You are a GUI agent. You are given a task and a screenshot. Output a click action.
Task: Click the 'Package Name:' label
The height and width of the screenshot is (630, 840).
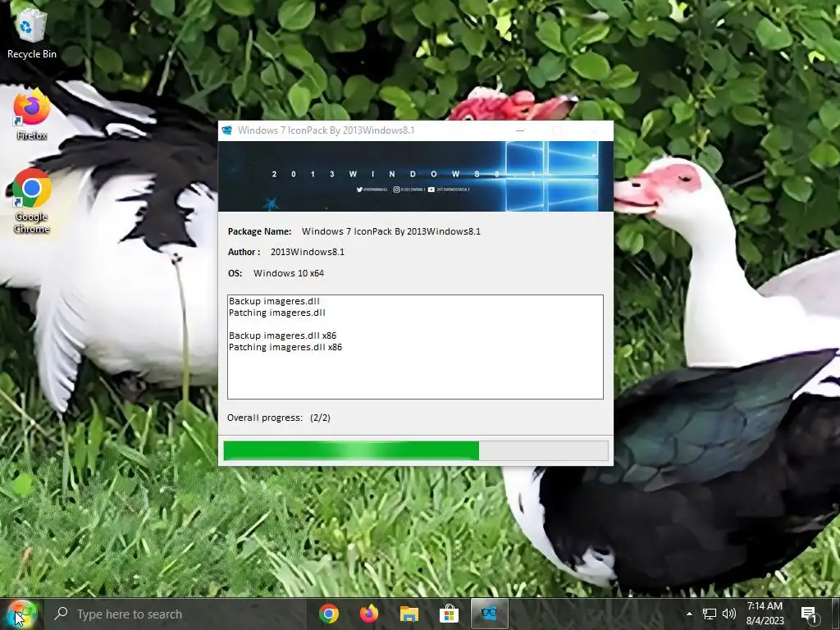click(x=260, y=231)
